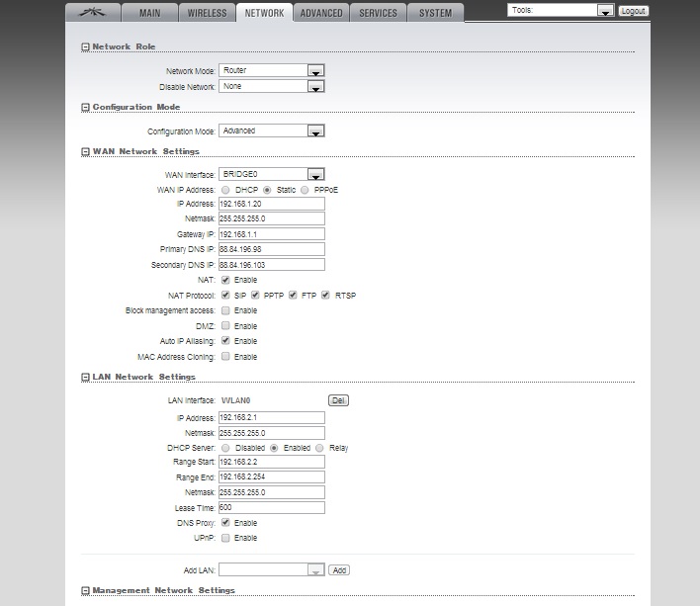Click the Secondary DNS IP field
The height and width of the screenshot is (606, 700).
(272, 265)
